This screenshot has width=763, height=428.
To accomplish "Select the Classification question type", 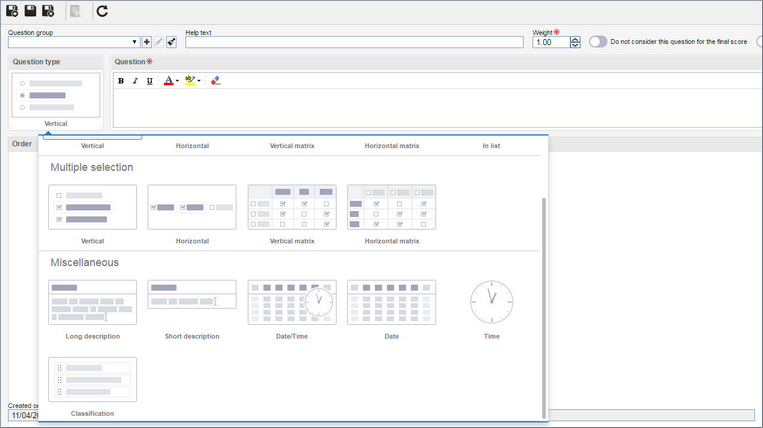I will 92,380.
